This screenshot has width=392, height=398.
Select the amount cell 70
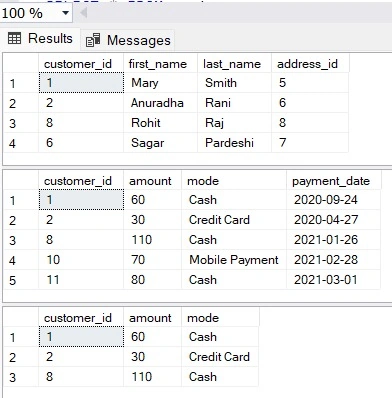click(x=152, y=260)
